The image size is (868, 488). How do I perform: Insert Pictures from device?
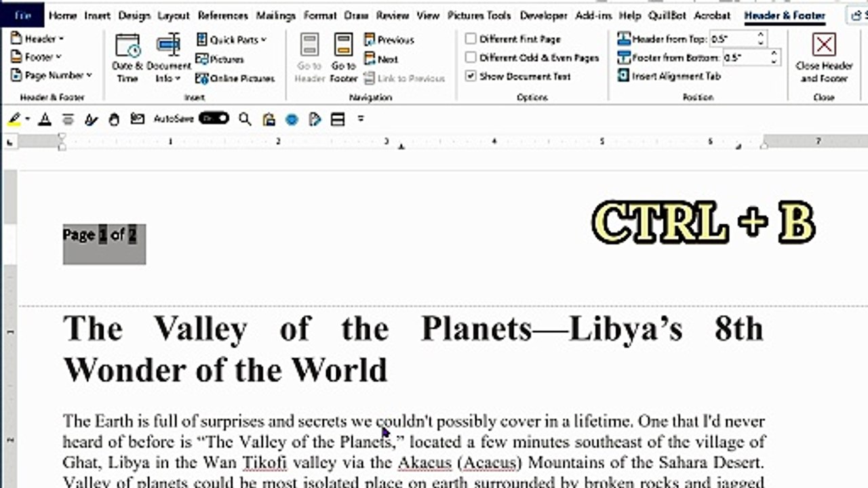[220, 59]
